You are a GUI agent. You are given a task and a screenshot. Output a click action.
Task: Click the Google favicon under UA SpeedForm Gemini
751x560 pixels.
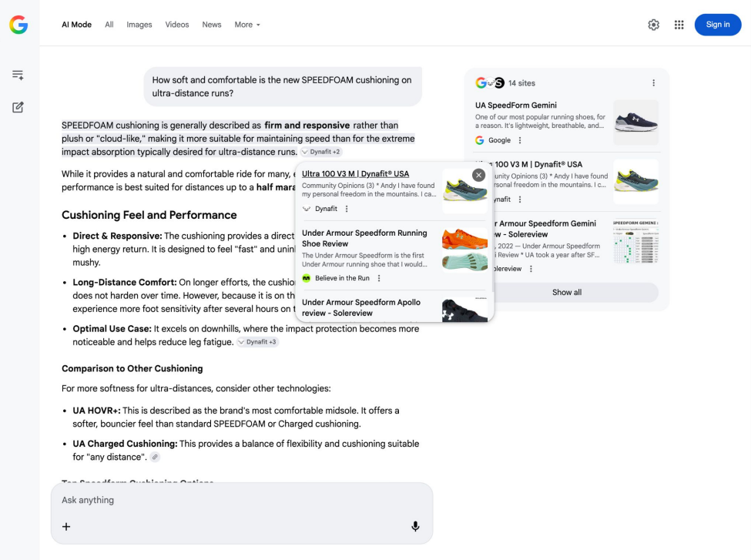(479, 140)
